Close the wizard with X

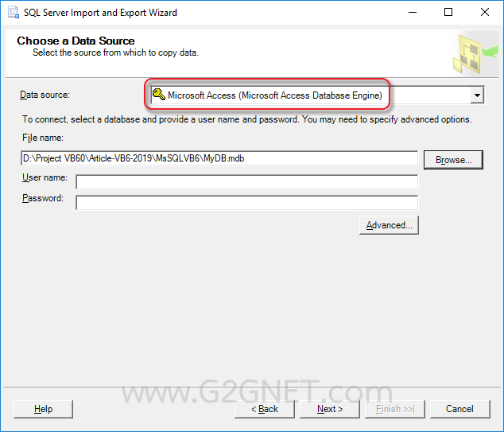[x=485, y=12]
